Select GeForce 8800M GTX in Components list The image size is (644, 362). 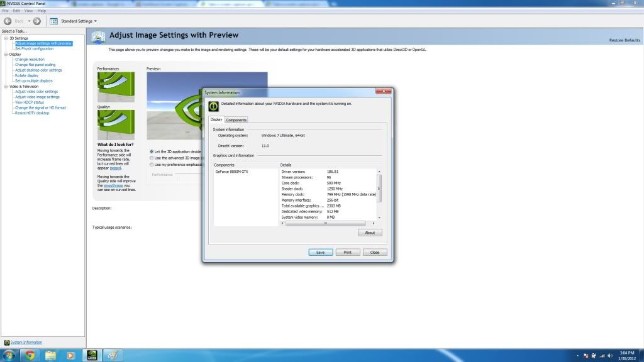coord(231,172)
